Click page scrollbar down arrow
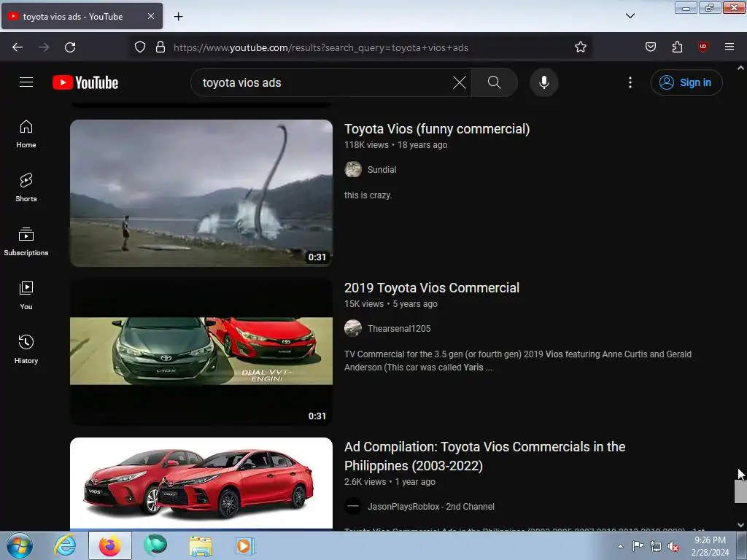747x560 pixels. coord(741,525)
